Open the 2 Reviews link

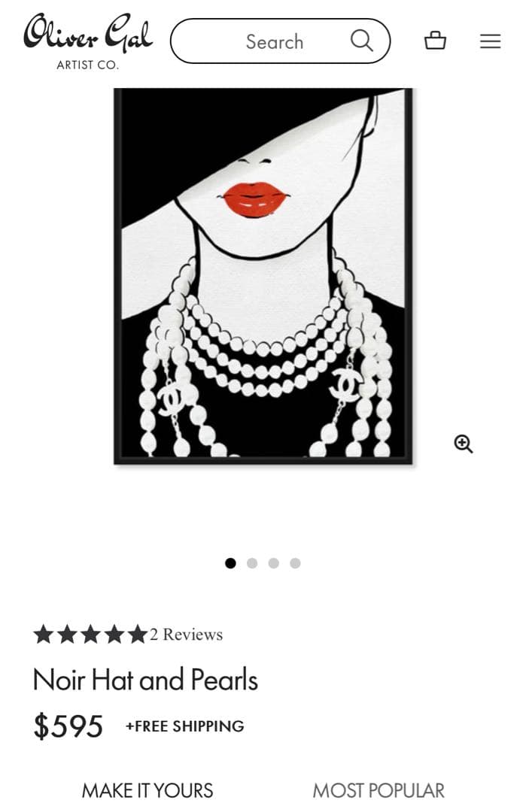[187, 635]
